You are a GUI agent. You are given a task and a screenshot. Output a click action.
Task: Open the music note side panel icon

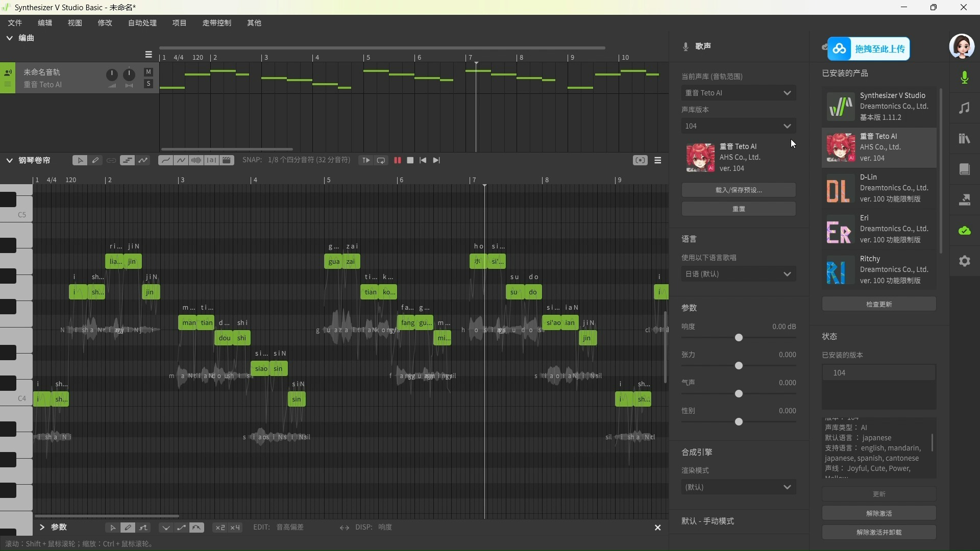click(x=965, y=108)
